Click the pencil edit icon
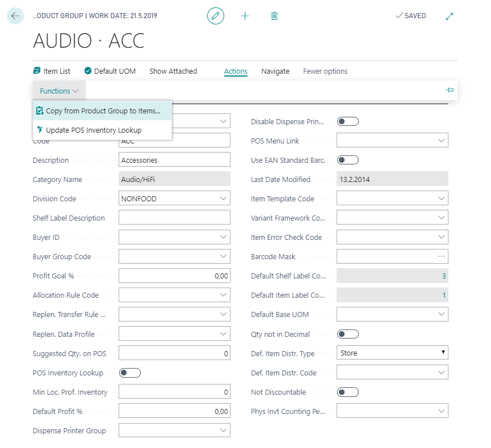 pyautogui.click(x=216, y=16)
